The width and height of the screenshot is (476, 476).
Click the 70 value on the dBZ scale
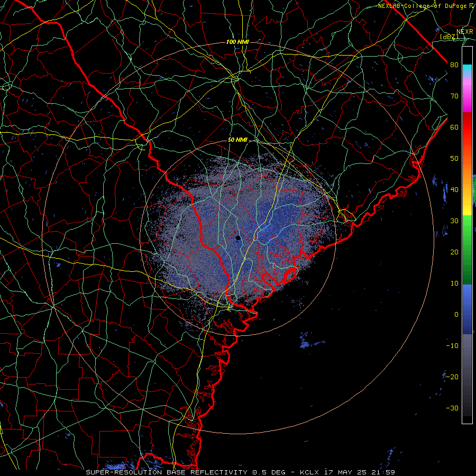pyautogui.click(x=454, y=96)
